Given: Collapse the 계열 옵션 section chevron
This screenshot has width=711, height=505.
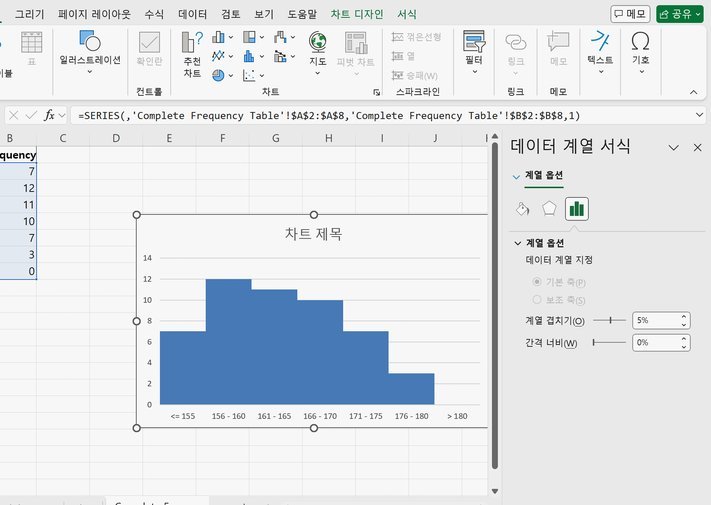Looking at the screenshot, I should click(x=517, y=243).
